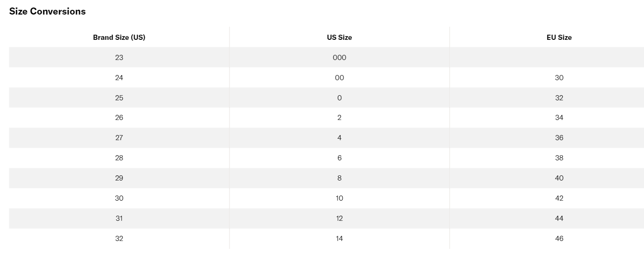Select the 4 cell in US Size column
Image resolution: width=644 pixels, height=271 pixels.
pos(339,138)
